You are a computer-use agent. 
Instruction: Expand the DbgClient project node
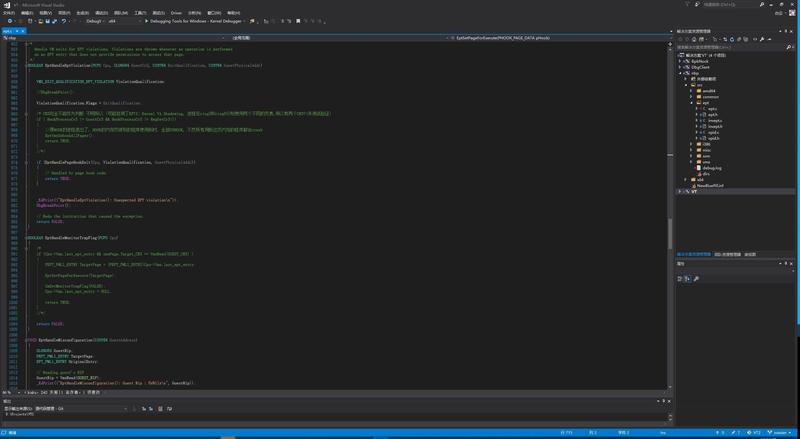point(680,67)
